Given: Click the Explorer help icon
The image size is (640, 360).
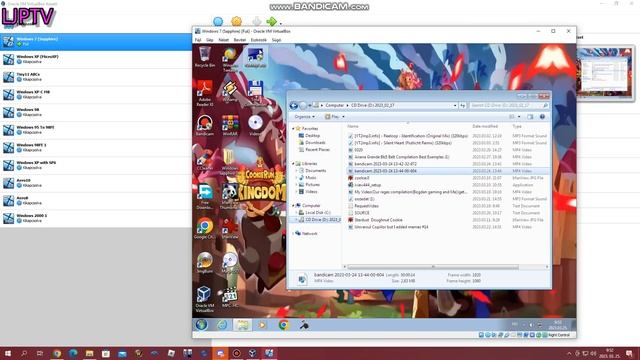Looking at the screenshot, I should click(542, 117).
